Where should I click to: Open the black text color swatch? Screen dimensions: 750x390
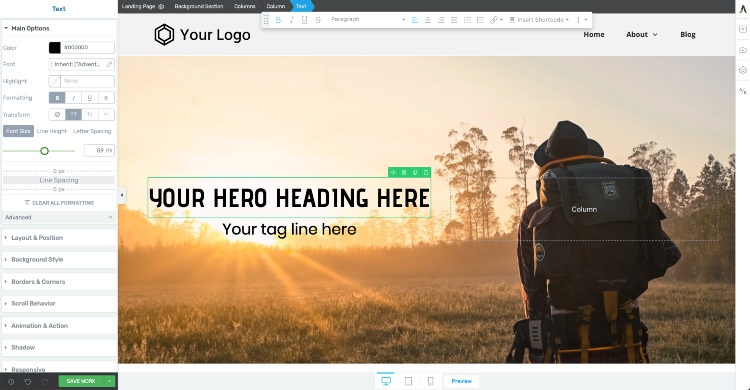pos(55,47)
